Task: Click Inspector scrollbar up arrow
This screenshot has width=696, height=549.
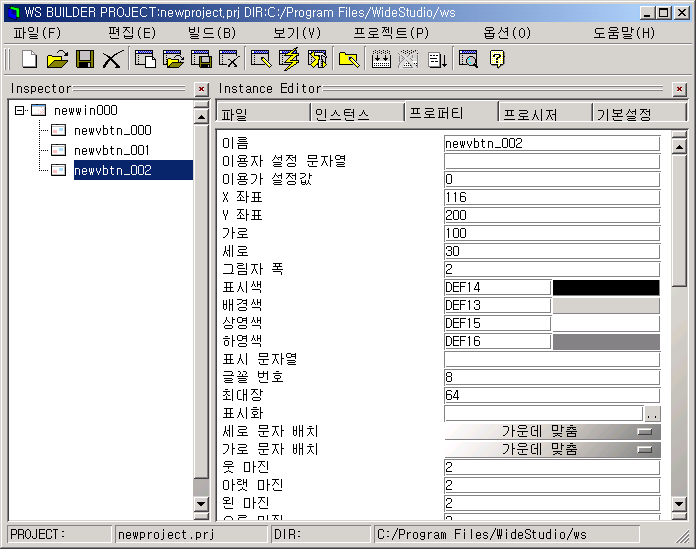Action: point(202,117)
